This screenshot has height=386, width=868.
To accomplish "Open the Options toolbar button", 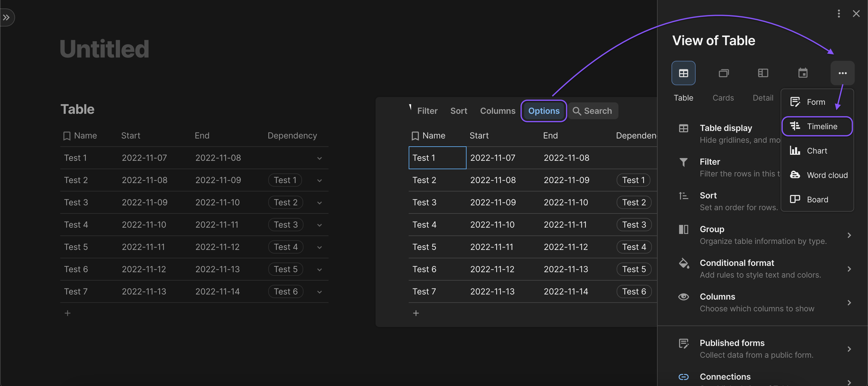I will pos(543,111).
